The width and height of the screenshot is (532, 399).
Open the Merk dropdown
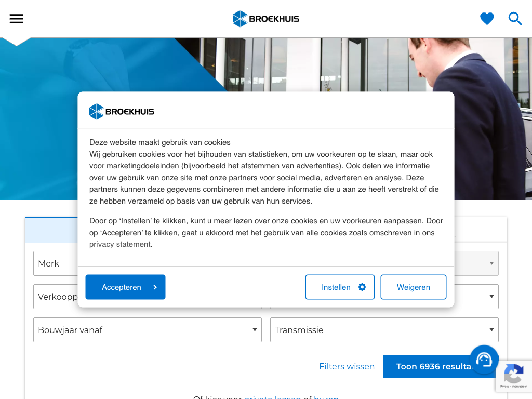click(x=56, y=263)
